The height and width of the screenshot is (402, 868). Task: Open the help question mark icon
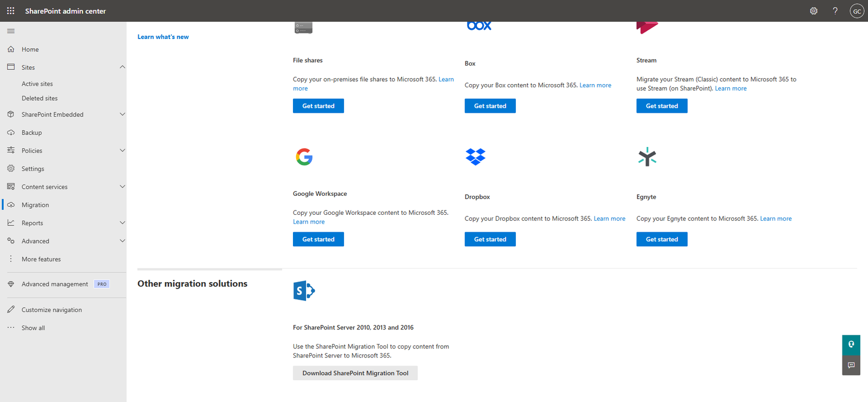(835, 11)
